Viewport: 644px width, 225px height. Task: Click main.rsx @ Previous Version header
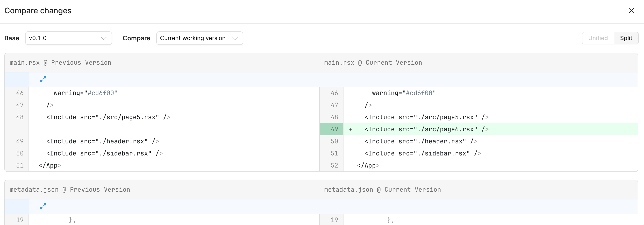coord(60,63)
